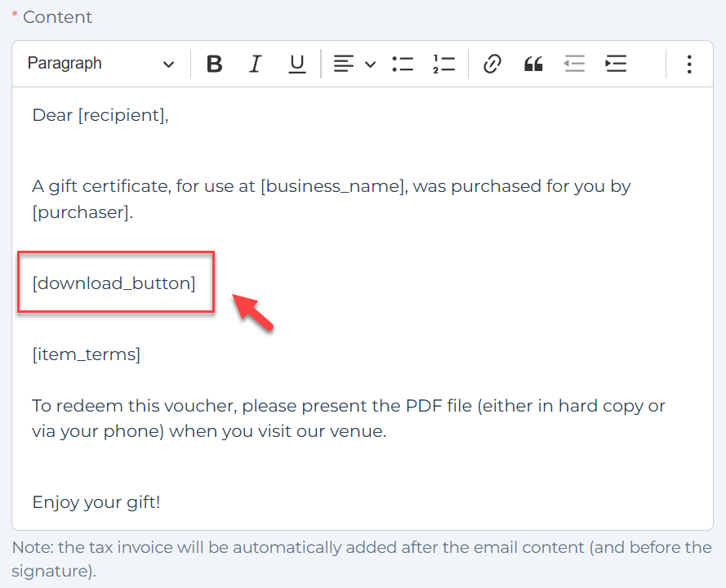Screen dimensions: 726x588
Task: Open the Paragraph style dropdown
Action: pyautogui.click(x=101, y=64)
